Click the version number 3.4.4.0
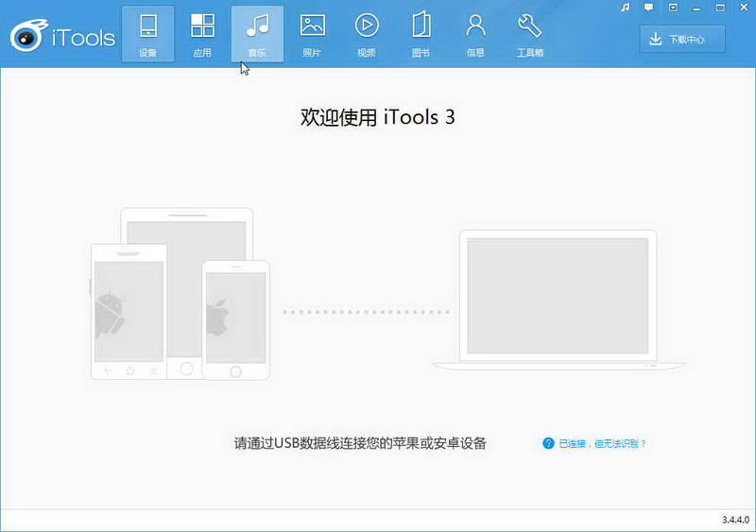Viewport: 756px width, 532px height. [735, 520]
